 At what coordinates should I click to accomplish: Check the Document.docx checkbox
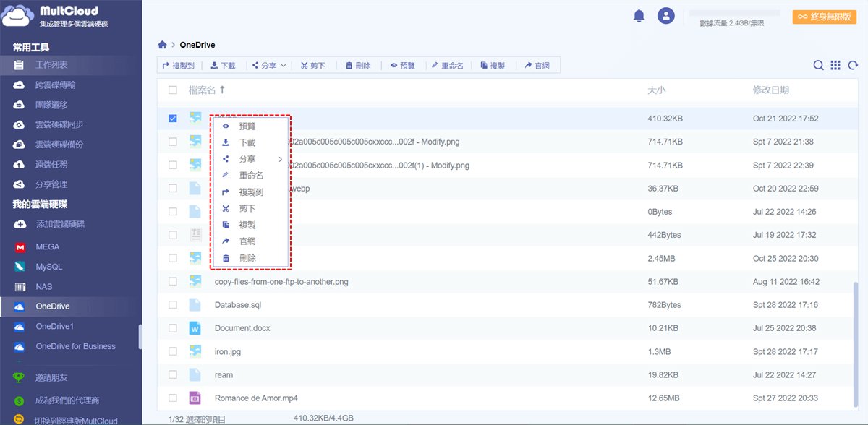pos(172,328)
